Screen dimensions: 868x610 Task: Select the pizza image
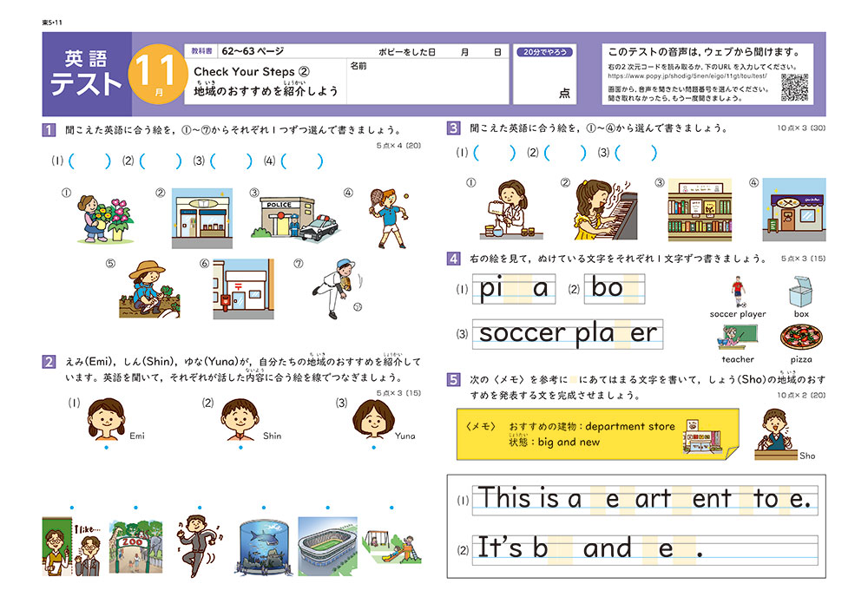(796, 337)
